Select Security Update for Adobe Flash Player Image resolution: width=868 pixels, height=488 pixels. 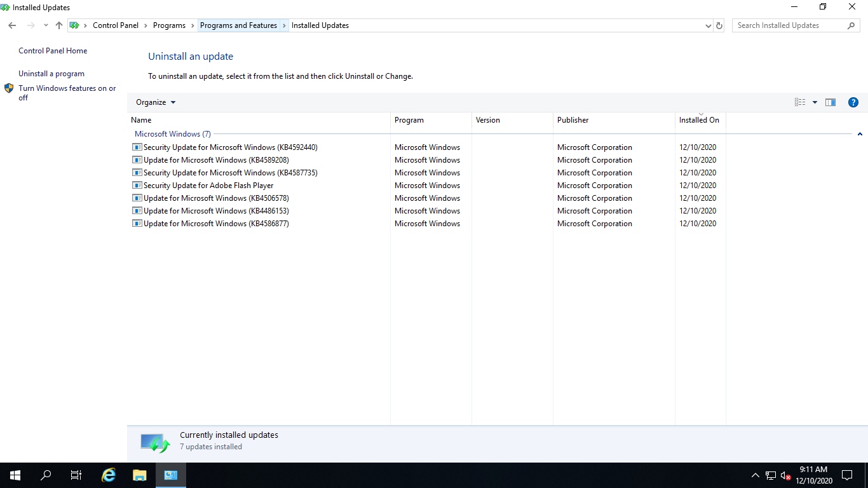tap(208, 186)
